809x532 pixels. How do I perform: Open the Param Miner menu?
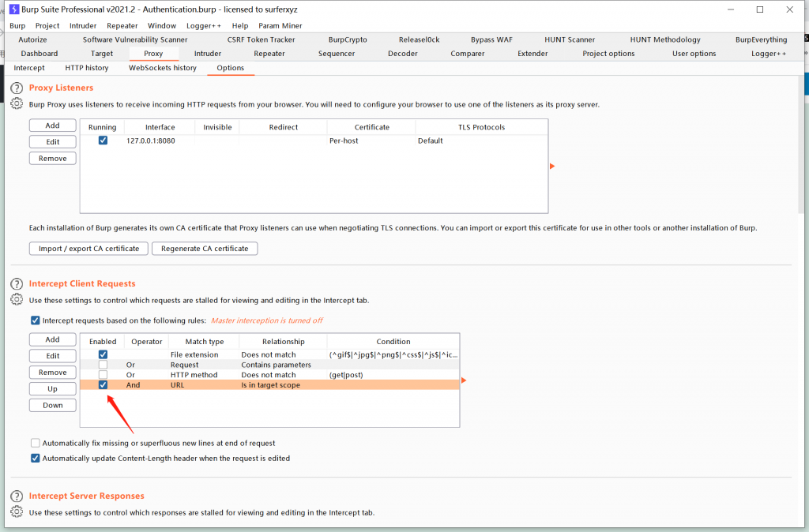[280, 26]
